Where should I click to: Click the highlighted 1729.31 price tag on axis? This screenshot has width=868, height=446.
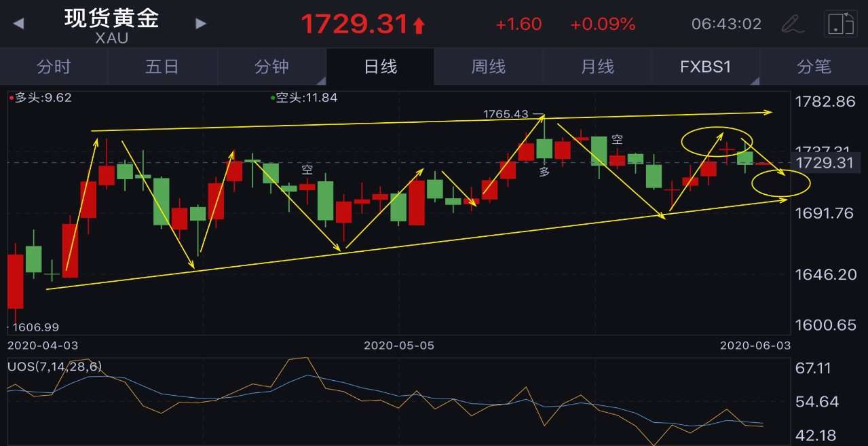[827, 163]
